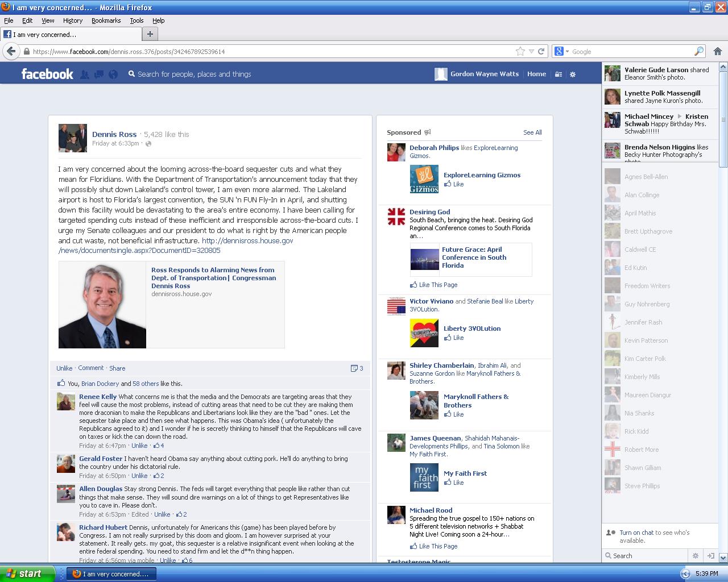
Task: Click Share under the post
Action: [x=117, y=368]
